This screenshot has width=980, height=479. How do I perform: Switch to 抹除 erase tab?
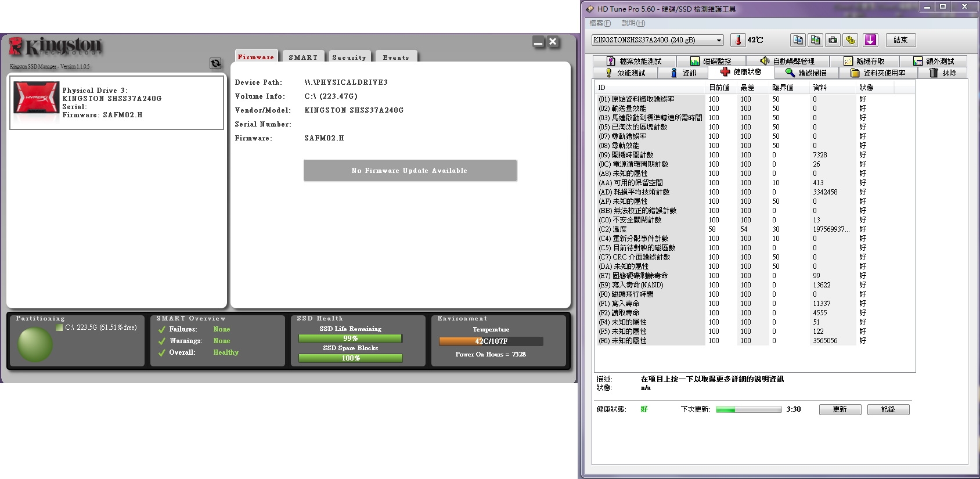point(943,73)
